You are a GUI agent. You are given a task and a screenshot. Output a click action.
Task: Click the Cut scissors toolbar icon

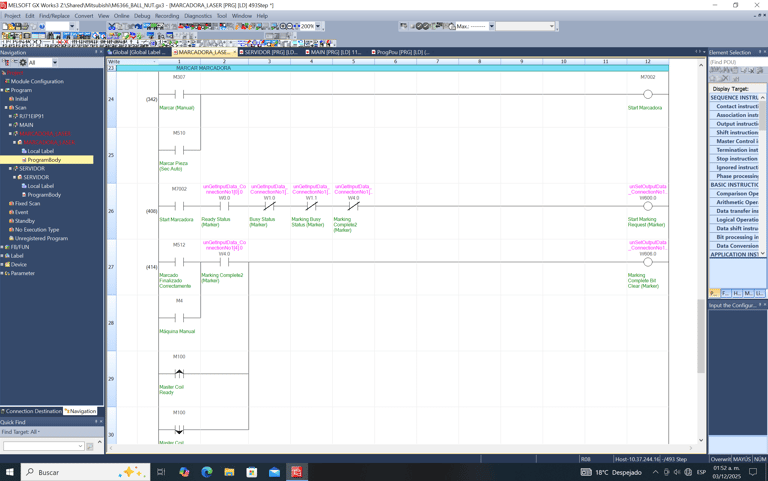tap(112, 26)
